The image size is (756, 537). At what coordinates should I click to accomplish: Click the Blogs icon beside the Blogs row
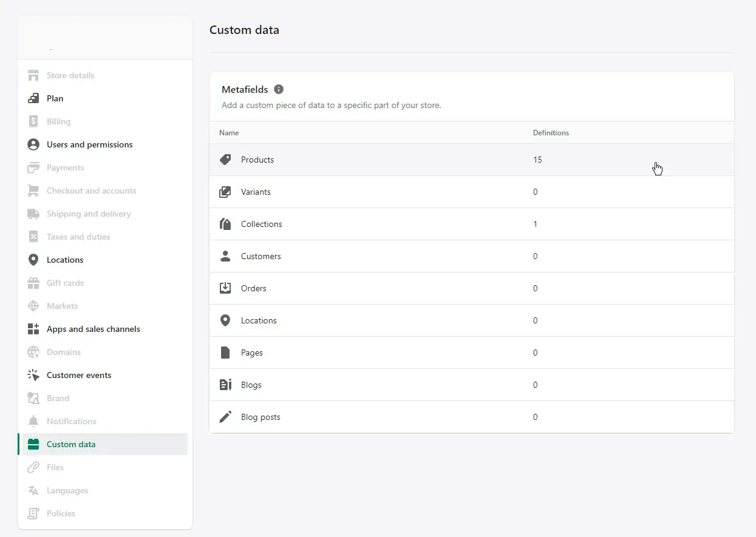click(225, 385)
